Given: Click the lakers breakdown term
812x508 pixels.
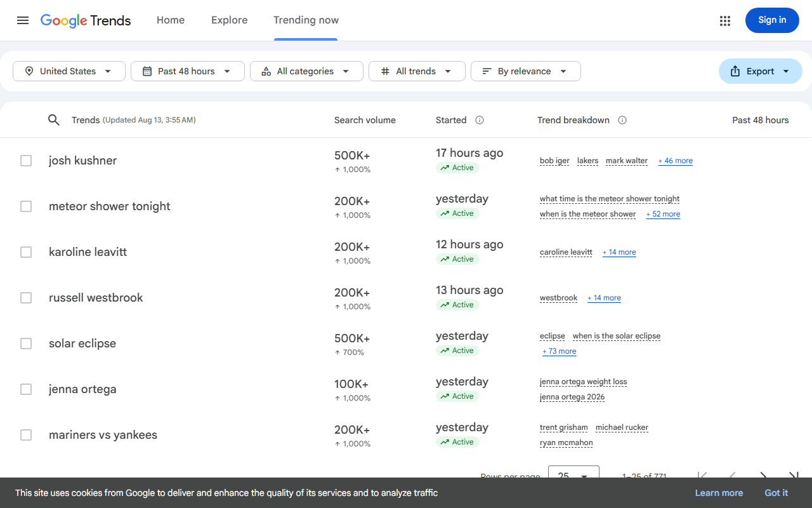Looking at the screenshot, I should 587,161.
